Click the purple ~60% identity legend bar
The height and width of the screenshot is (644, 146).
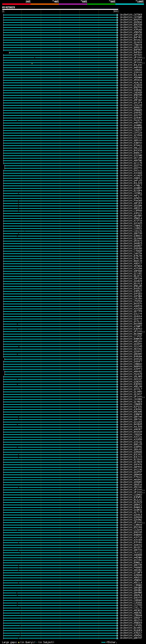73,4
